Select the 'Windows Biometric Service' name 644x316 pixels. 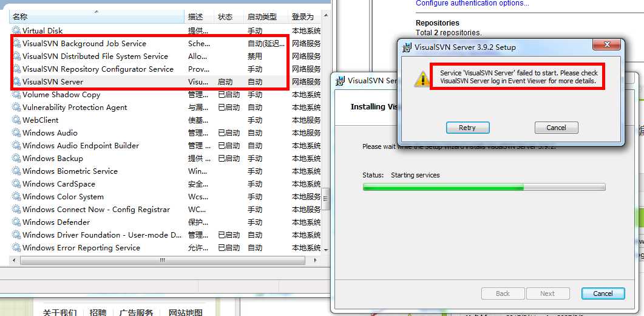pyautogui.click(x=70, y=171)
